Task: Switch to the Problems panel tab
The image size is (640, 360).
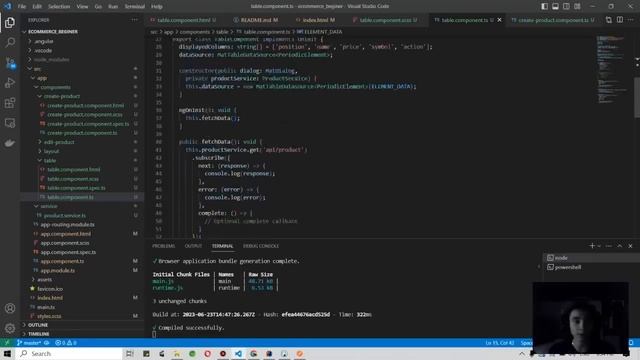Action: tap(163, 246)
